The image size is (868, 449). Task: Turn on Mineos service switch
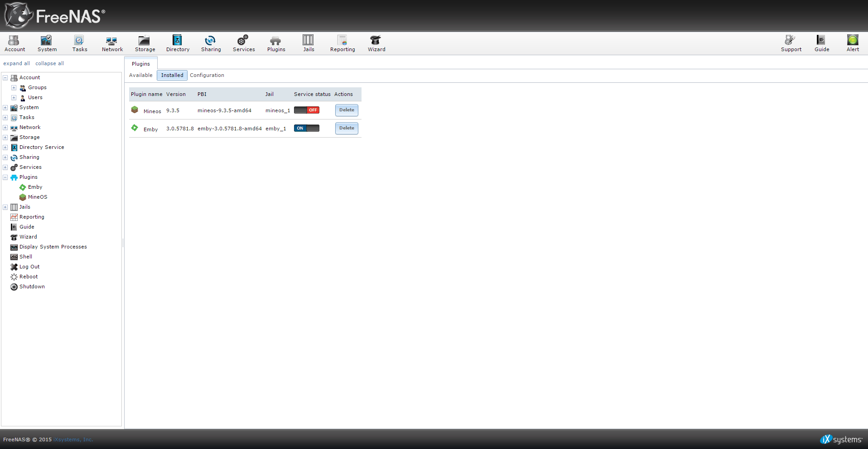click(307, 110)
